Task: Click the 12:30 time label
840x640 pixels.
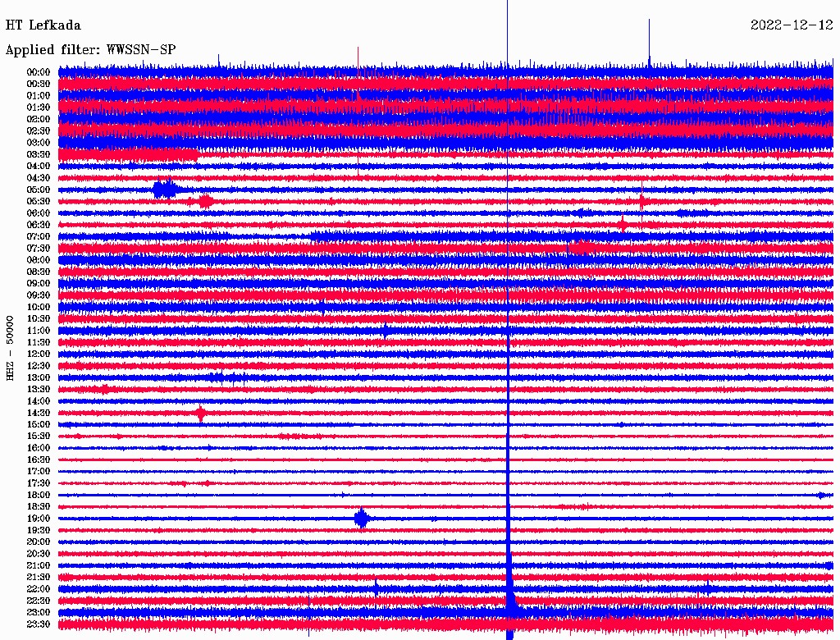Action: pos(39,366)
